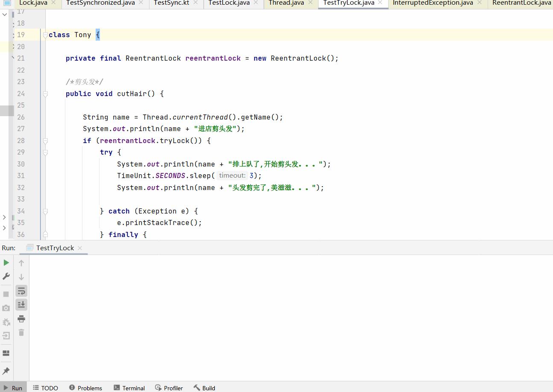The width and height of the screenshot is (553, 392).
Task: Click the file icon left of Lock.java tab
Action: [x=7, y=3]
